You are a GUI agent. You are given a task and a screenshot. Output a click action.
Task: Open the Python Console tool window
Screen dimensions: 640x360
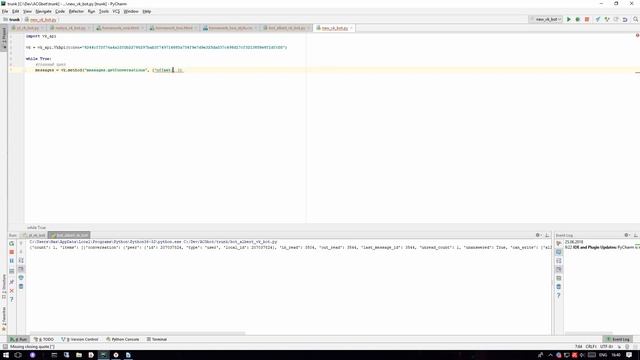pos(123,339)
